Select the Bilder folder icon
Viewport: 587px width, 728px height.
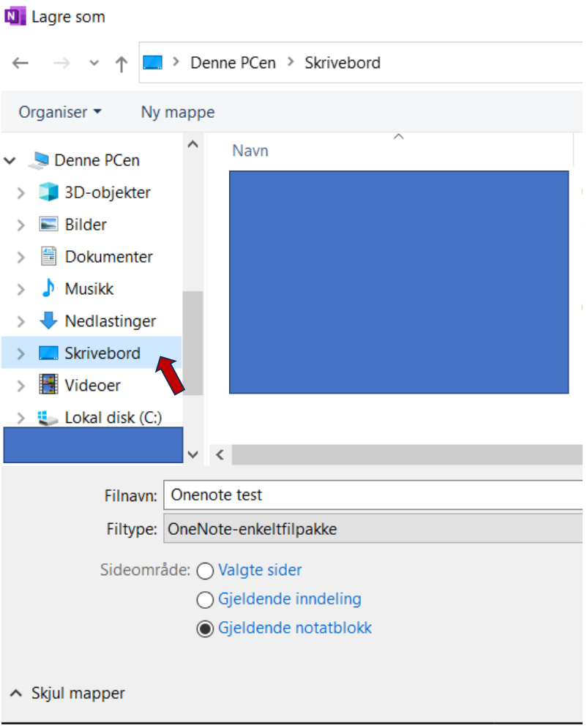pyautogui.click(x=48, y=224)
